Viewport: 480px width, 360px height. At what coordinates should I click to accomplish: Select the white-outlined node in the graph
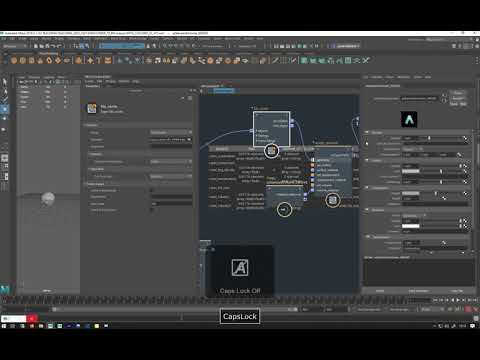tap(272, 128)
